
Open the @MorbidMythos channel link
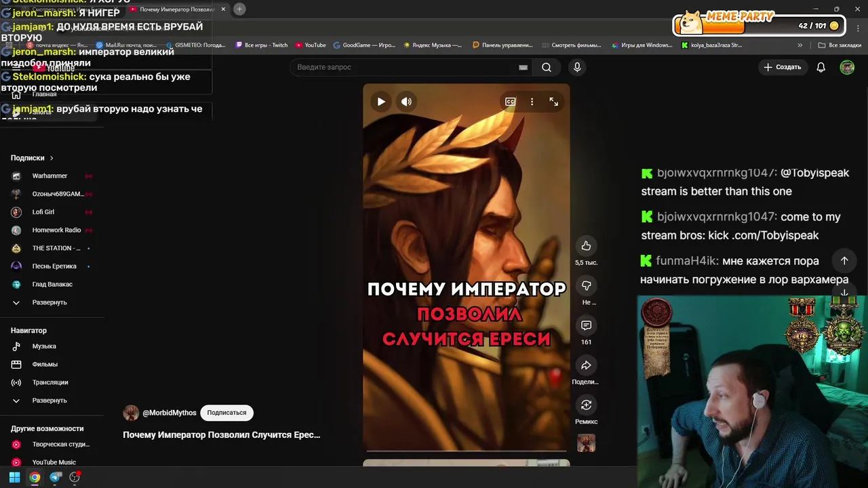click(x=169, y=413)
